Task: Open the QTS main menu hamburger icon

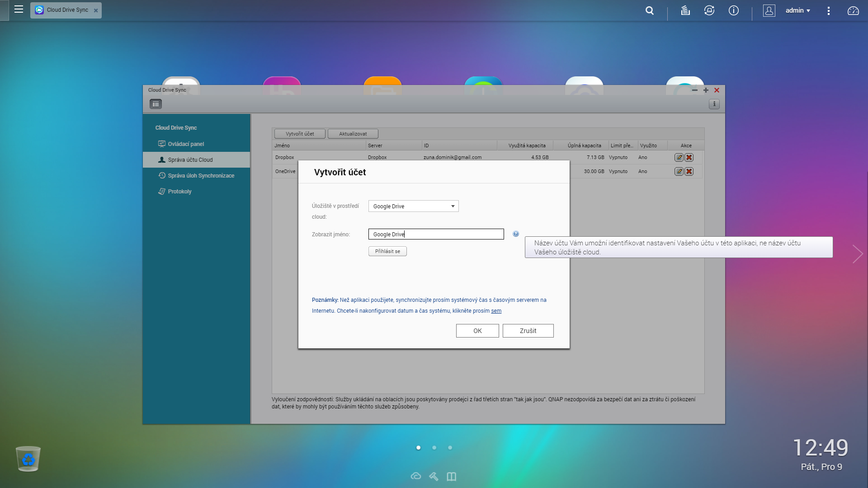Action: tap(19, 9)
